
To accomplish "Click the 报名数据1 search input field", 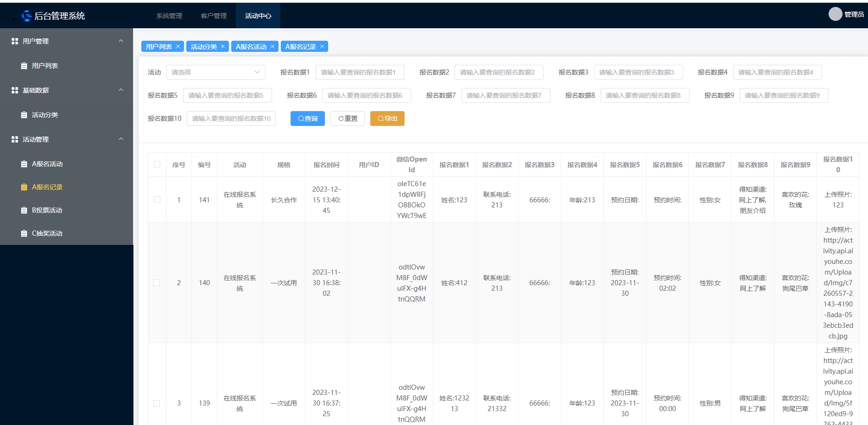I will tap(360, 72).
